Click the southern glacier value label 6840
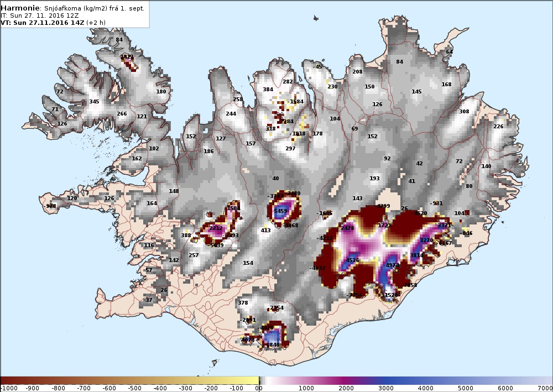Image resolution: width=553 pixels, height=392 pixels. click(273, 345)
